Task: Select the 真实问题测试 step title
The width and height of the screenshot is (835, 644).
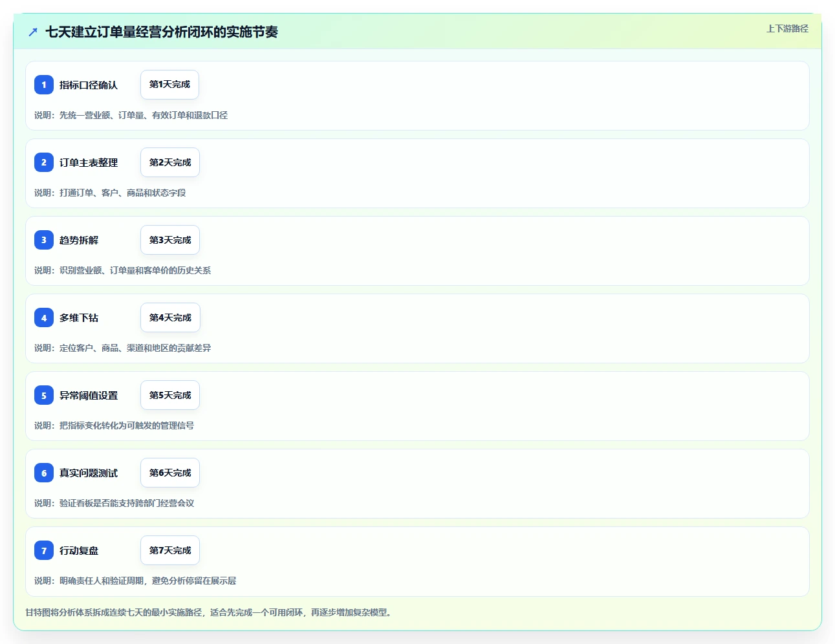Action: pyautogui.click(x=89, y=473)
